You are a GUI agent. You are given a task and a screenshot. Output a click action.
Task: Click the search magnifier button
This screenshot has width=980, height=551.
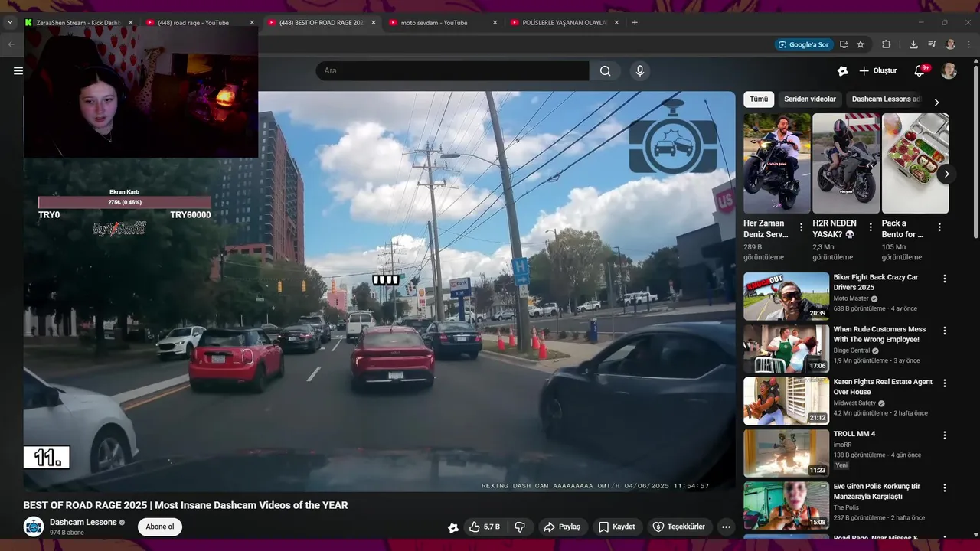pos(605,71)
